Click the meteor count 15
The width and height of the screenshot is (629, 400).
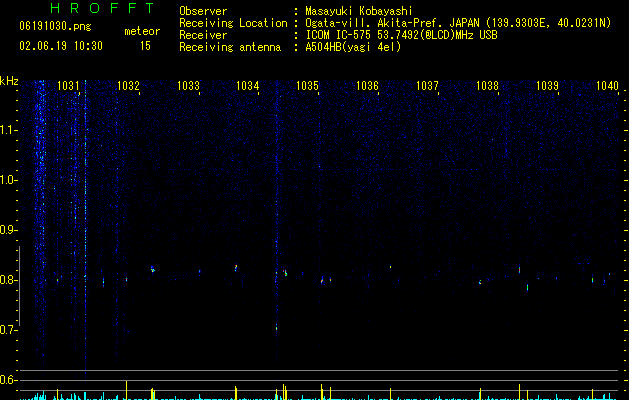point(145,46)
